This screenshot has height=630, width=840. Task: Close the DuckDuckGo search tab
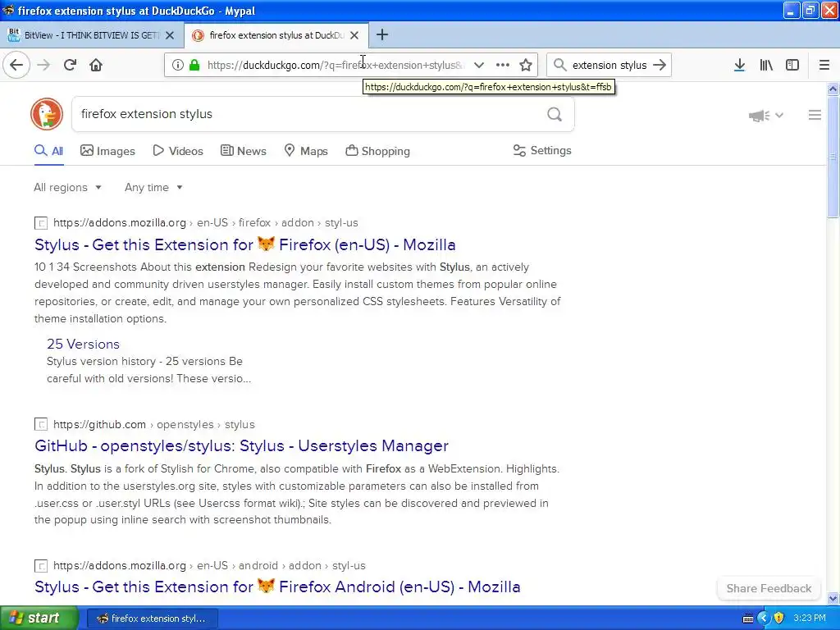354,34
